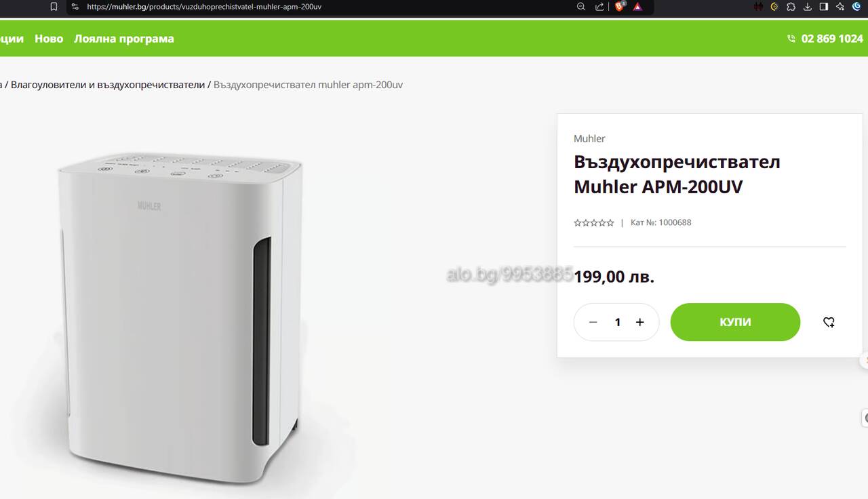Click the five-star rating row
This screenshot has width=868, height=499.
click(594, 222)
